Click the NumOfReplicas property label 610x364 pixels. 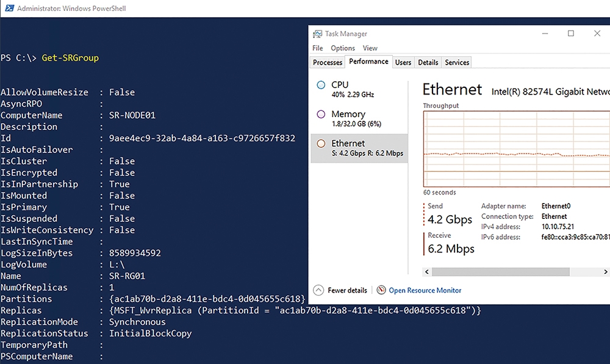(x=34, y=287)
